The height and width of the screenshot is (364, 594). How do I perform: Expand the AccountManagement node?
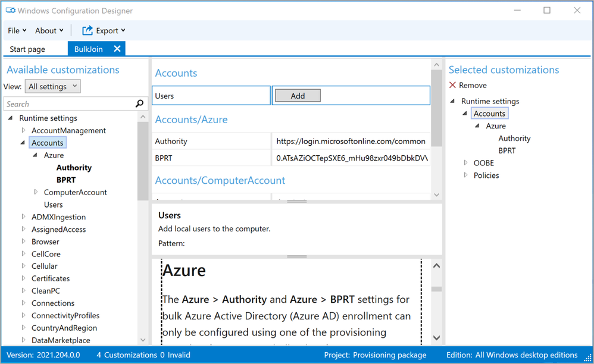(x=23, y=130)
